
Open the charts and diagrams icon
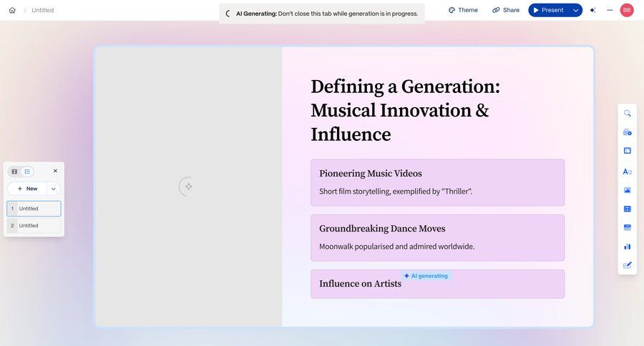pos(627,246)
